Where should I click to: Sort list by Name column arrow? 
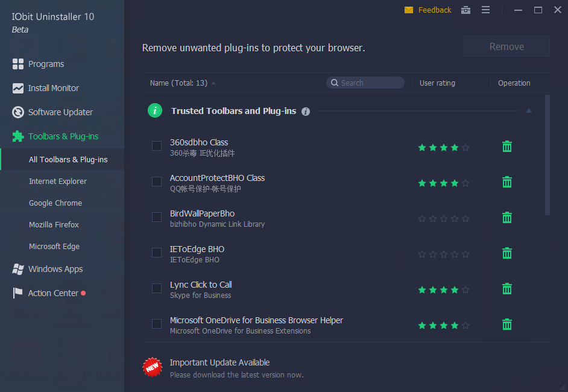[213, 83]
